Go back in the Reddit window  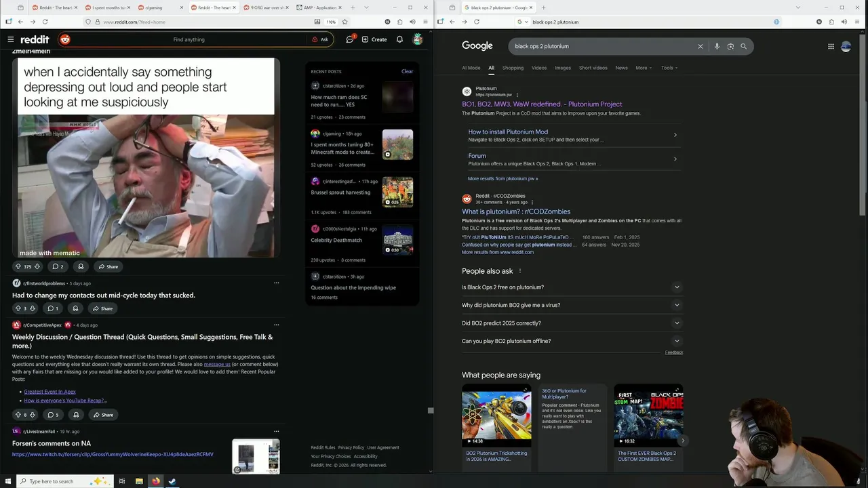(20, 22)
